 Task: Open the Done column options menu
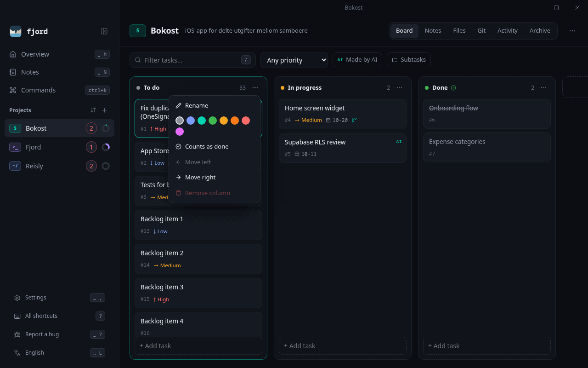pos(544,88)
